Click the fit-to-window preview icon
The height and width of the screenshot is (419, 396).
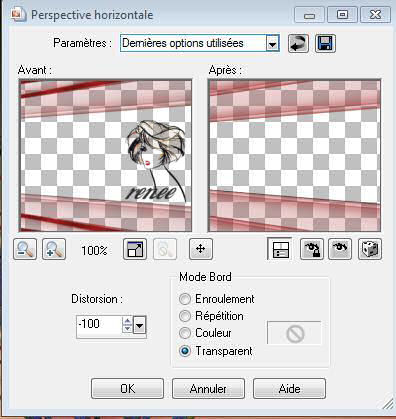135,249
